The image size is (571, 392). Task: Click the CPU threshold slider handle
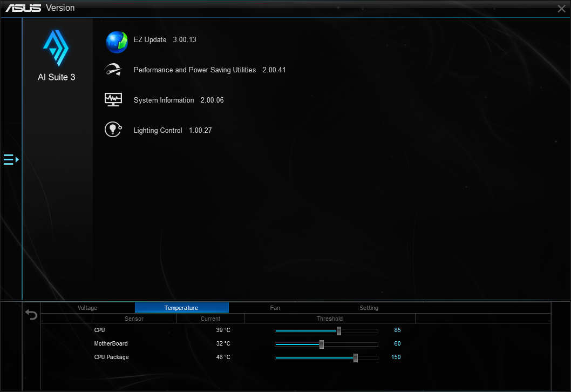339,331
